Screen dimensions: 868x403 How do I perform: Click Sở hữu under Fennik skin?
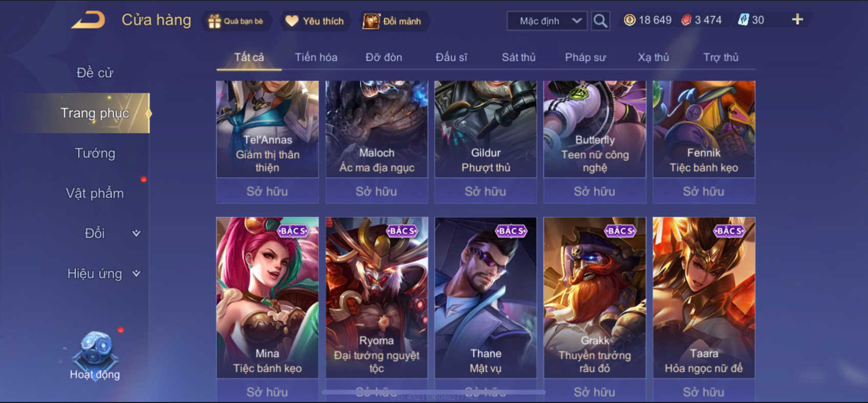tap(704, 191)
